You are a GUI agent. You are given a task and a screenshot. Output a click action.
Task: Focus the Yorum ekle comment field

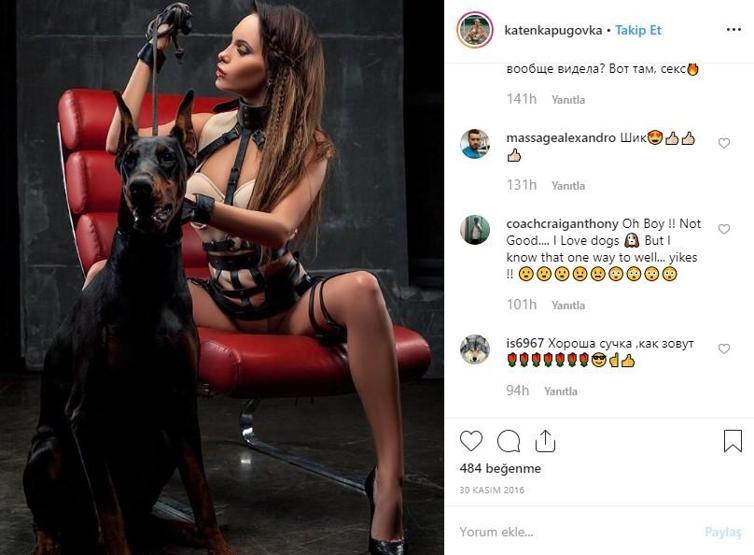pos(577,531)
